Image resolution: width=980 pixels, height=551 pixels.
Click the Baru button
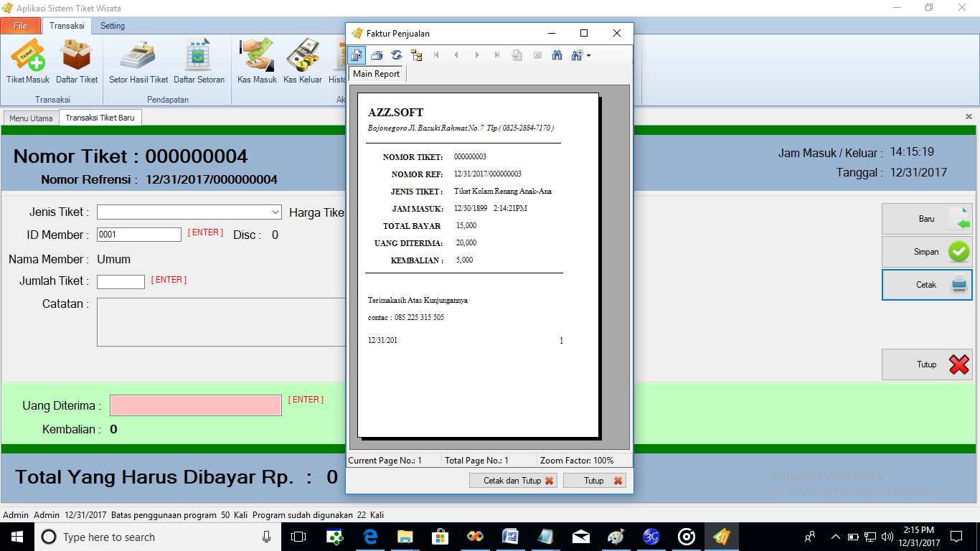tap(927, 219)
